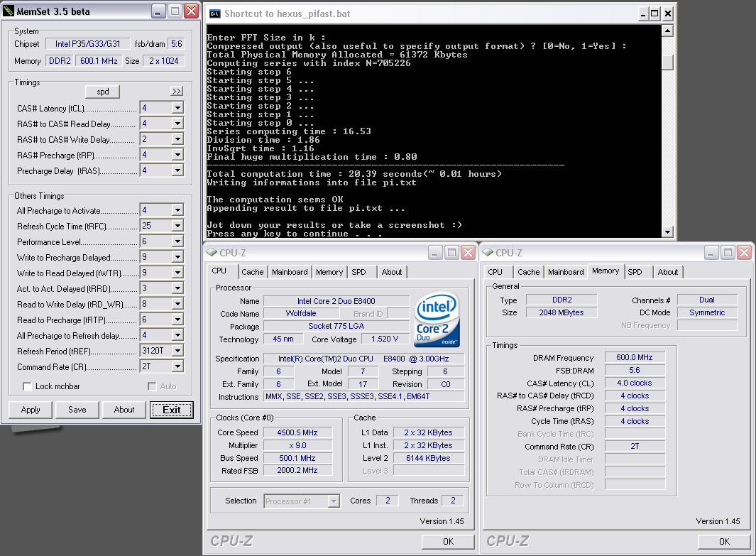Click the Apply button in MemSet
Viewport: 756px width, 556px height.
coord(31,410)
